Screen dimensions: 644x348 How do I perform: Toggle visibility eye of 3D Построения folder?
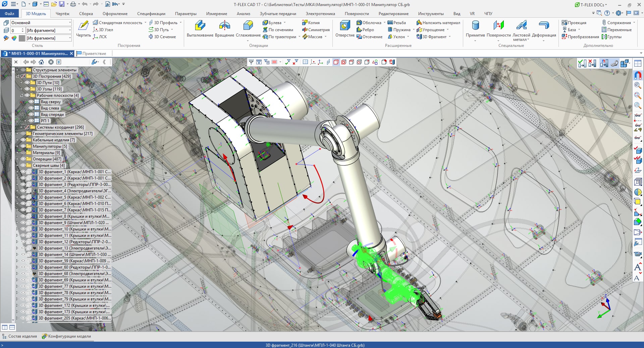point(23,76)
